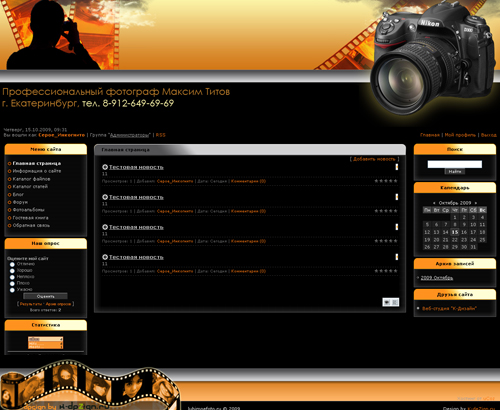
Task: Open Главная страница in the site menu
Action: 37,163
